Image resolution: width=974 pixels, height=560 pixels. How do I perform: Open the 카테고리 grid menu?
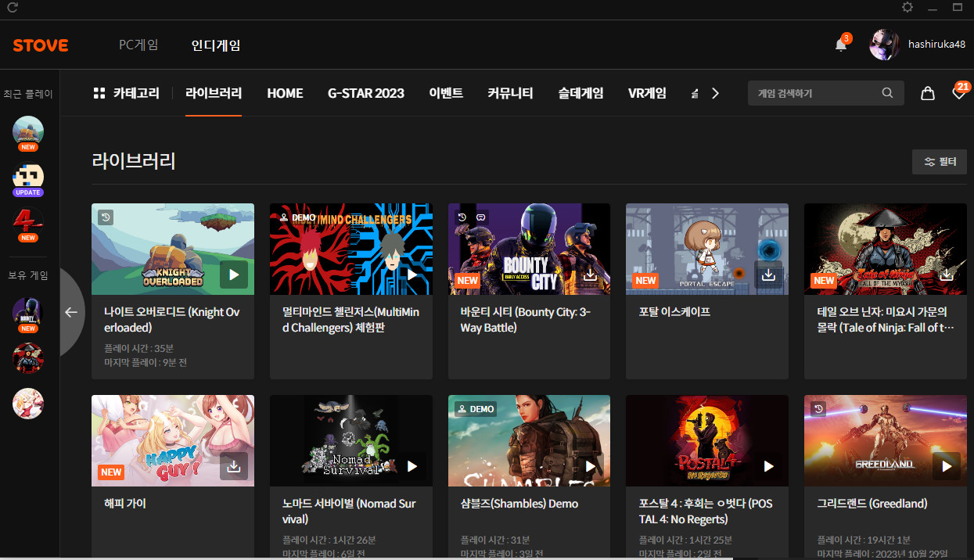[x=126, y=93]
